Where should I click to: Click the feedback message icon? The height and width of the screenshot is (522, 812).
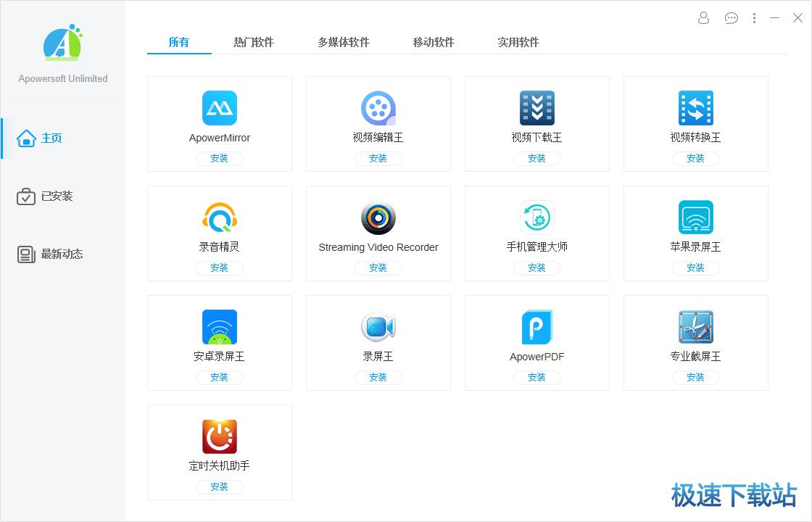click(731, 18)
